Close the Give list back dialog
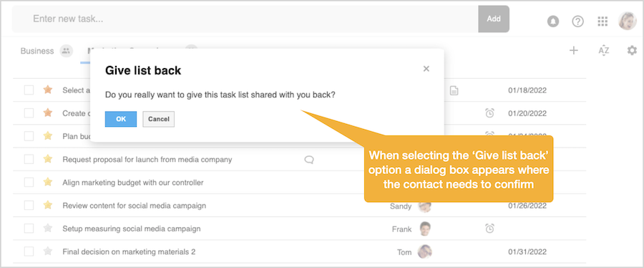 [426, 69]
